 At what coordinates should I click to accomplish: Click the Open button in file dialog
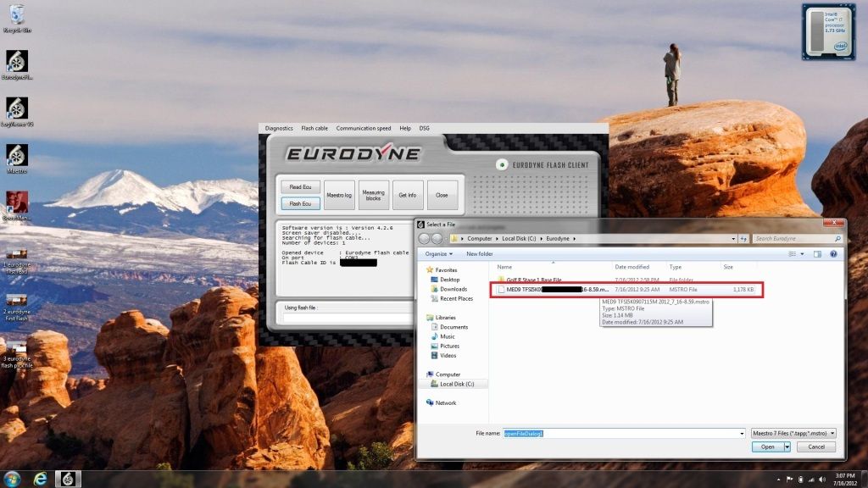coord(766,446)
